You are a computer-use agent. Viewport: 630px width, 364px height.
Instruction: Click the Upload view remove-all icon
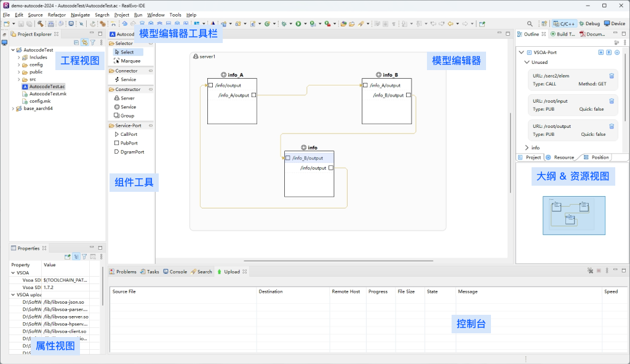[x=590, y=271]
